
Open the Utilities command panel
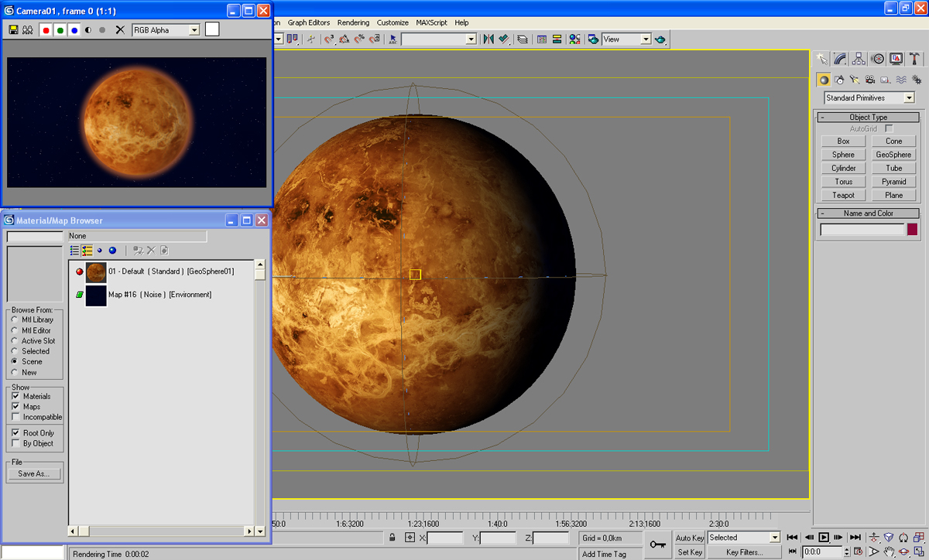pos(916,58)
